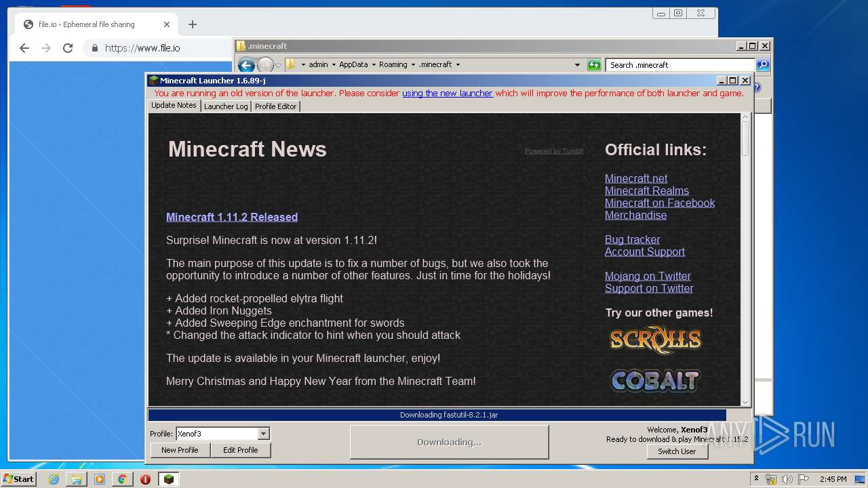Open the Merchandise link

(635, 215)
